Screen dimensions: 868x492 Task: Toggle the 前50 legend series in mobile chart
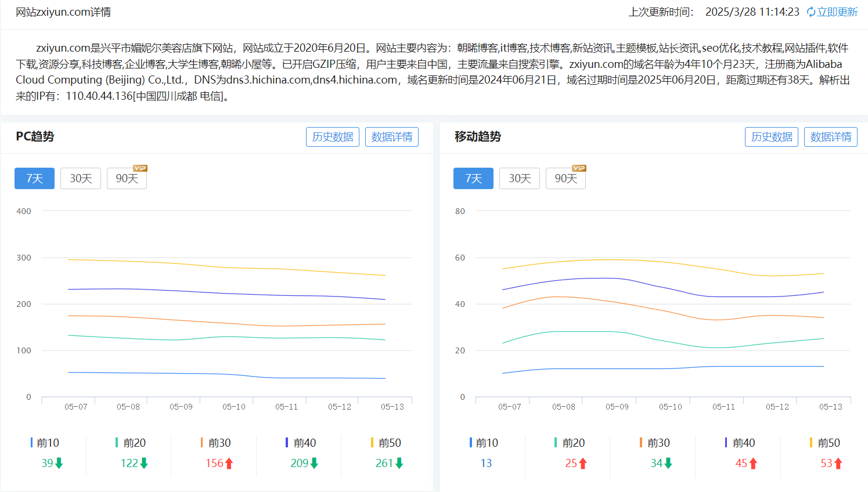point(825,443)
